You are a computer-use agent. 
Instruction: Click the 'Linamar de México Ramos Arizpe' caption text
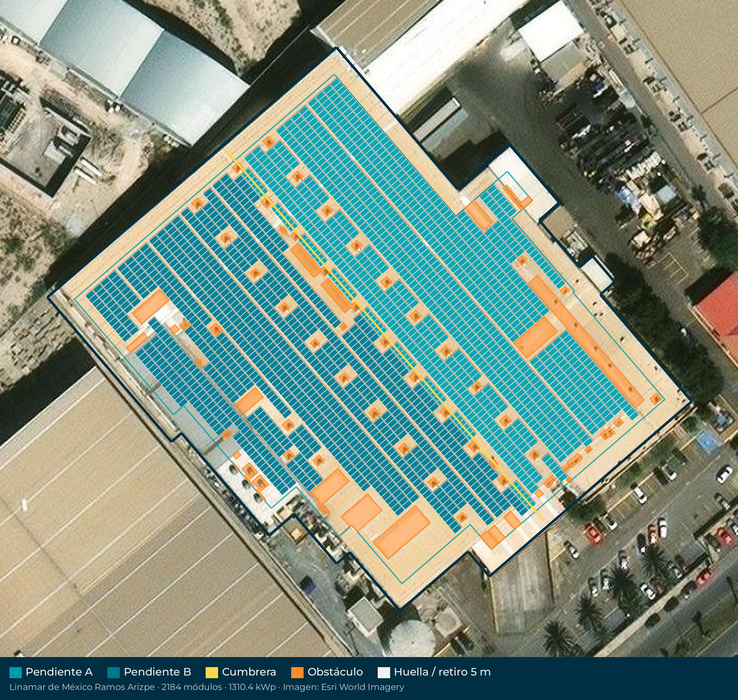[x=82, y=687]
